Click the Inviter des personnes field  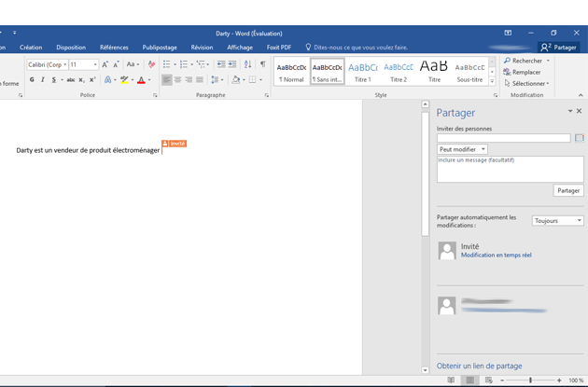[x=504, y=138]
